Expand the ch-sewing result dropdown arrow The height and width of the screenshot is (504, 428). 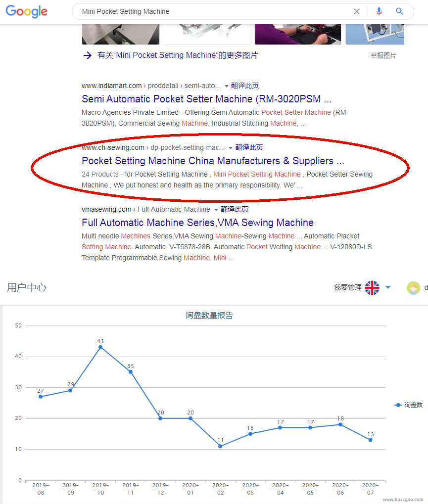coord(231,148)
